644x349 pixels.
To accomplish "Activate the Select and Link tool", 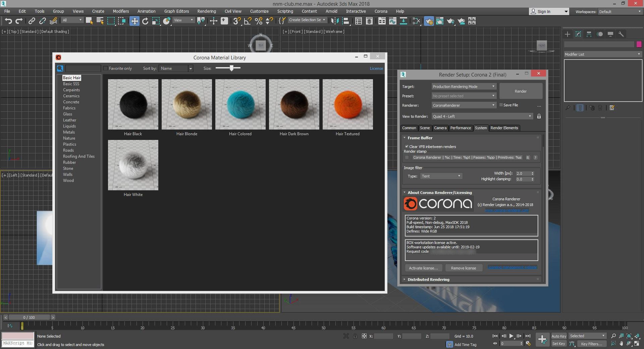I will [x=32, y=21].
